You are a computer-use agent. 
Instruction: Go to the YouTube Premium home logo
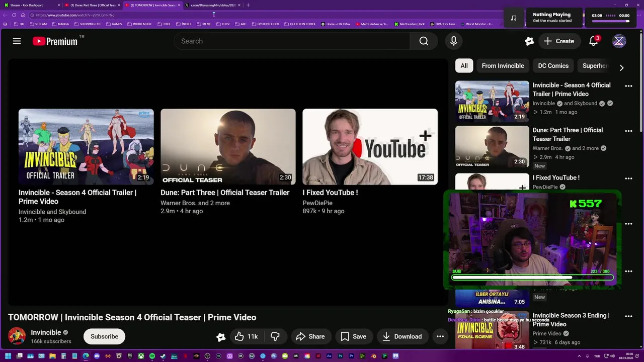point(55,41)
